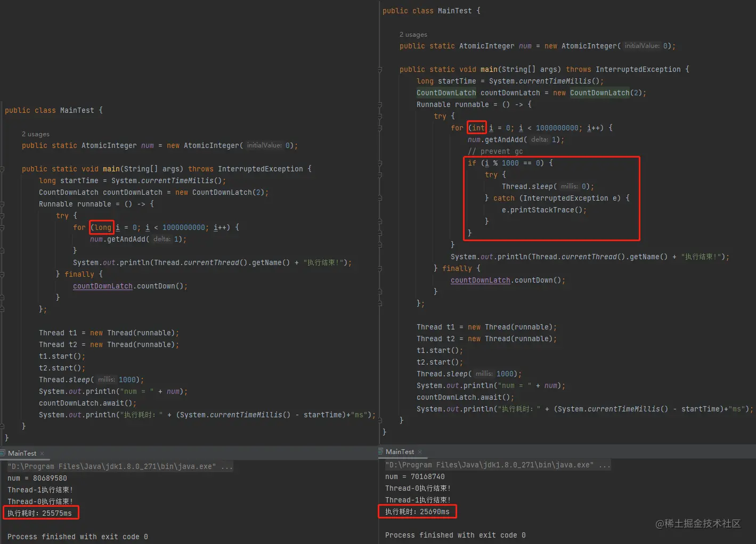Close the MainTest run tab in left console
The image size is (756, 544).
(x=42, y=454)
